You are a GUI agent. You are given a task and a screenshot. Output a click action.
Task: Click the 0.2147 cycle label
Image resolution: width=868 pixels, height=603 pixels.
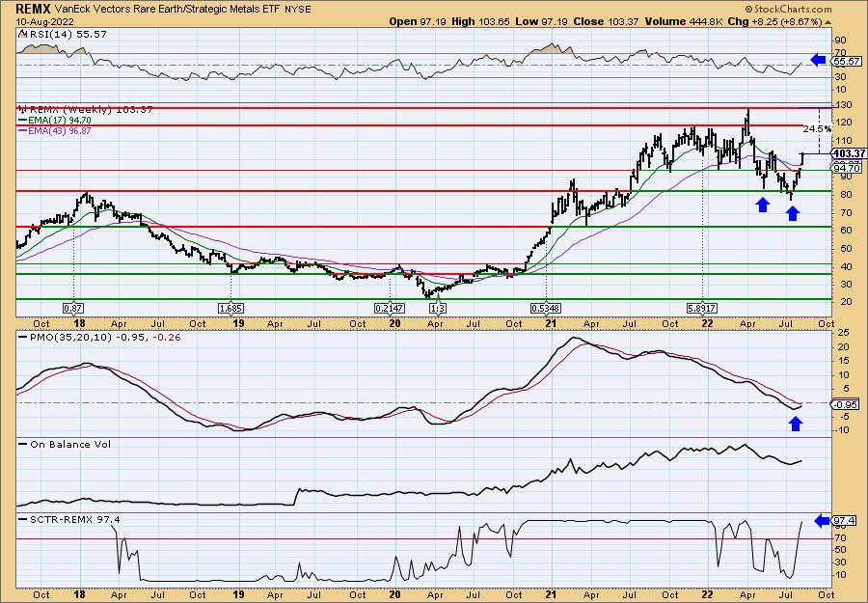(390, 308)
